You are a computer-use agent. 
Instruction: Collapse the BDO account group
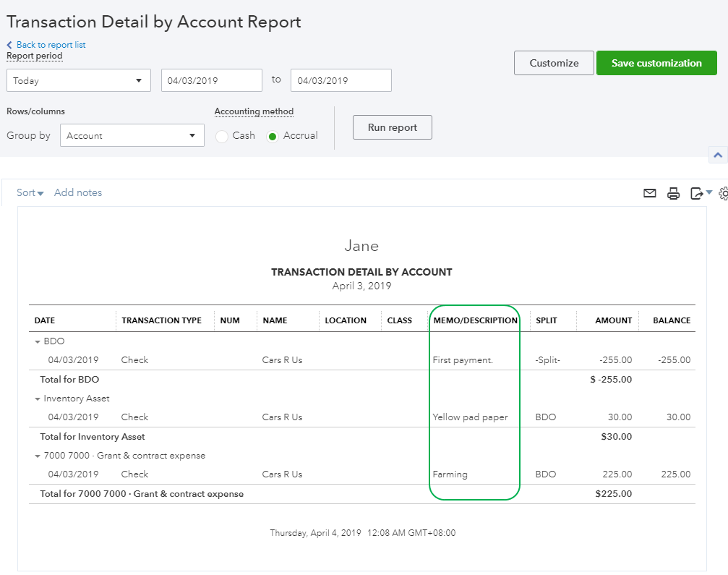pos(37,341)
